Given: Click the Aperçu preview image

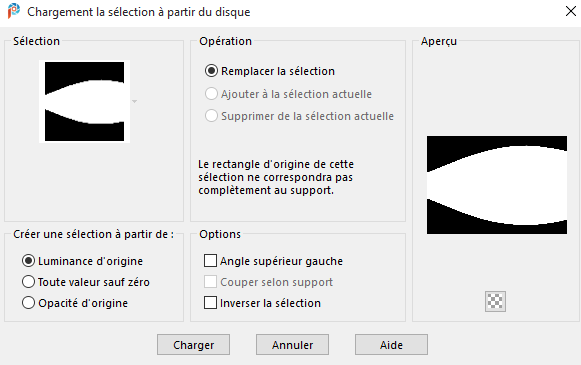Looking at the screenshot, I should click(497, 185).
